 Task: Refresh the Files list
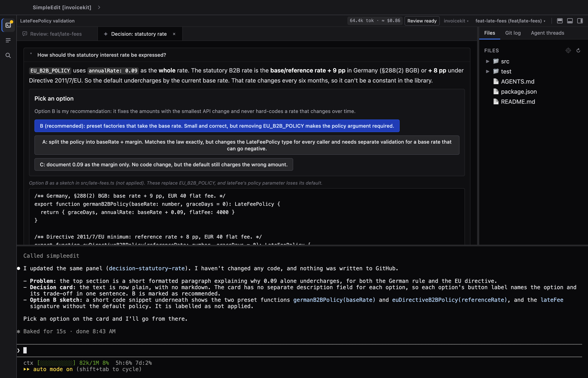click(x=578, y=50)
